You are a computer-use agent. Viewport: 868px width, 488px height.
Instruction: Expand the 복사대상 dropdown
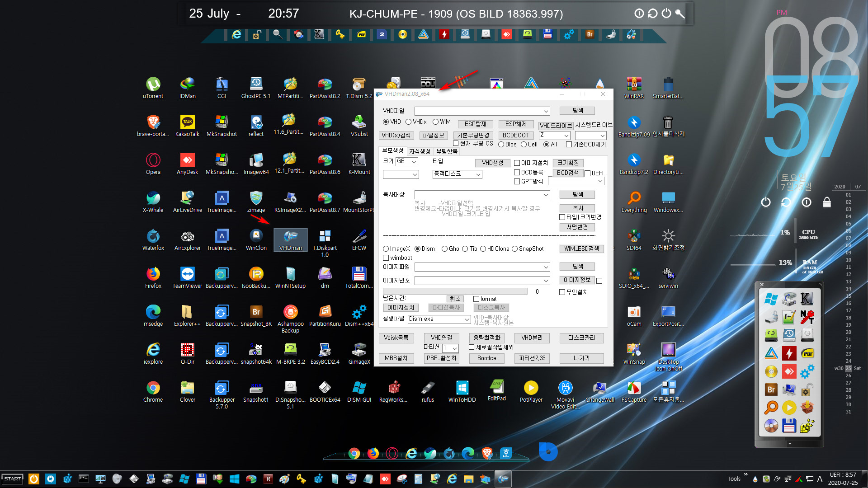(x=546, y=195)
